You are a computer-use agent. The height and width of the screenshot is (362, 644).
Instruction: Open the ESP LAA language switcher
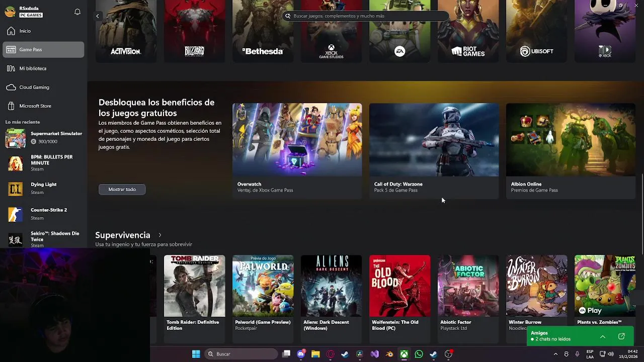pyautogui.click(x=590, y=354)
